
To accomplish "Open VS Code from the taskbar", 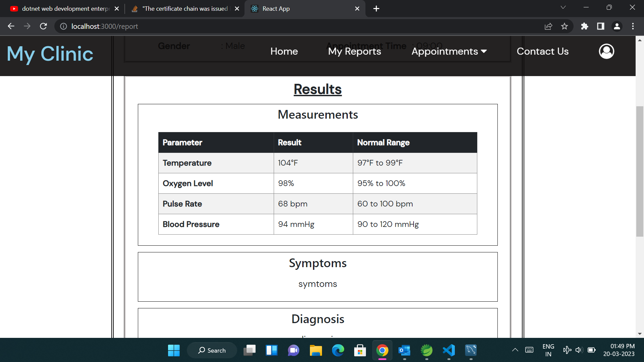I will 449,351.
